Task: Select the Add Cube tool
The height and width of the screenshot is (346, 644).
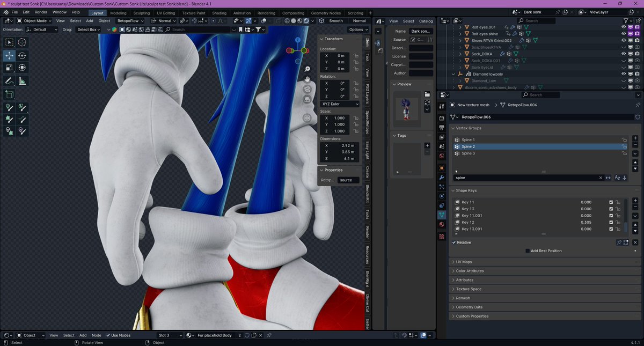Action: tap(10, 94)
